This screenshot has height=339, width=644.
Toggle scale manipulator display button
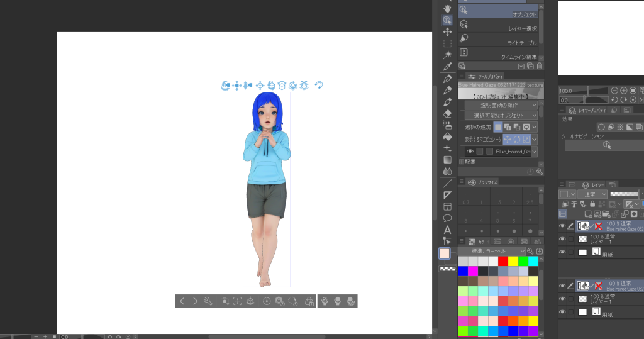coord(526,139)
